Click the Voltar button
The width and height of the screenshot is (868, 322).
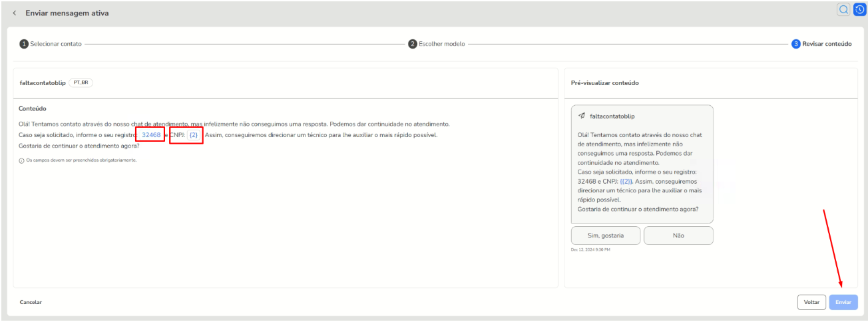[x=811, y=302]
